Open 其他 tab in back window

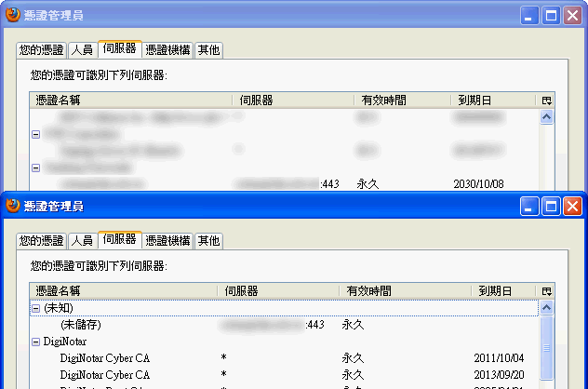[x=208, y=50]
